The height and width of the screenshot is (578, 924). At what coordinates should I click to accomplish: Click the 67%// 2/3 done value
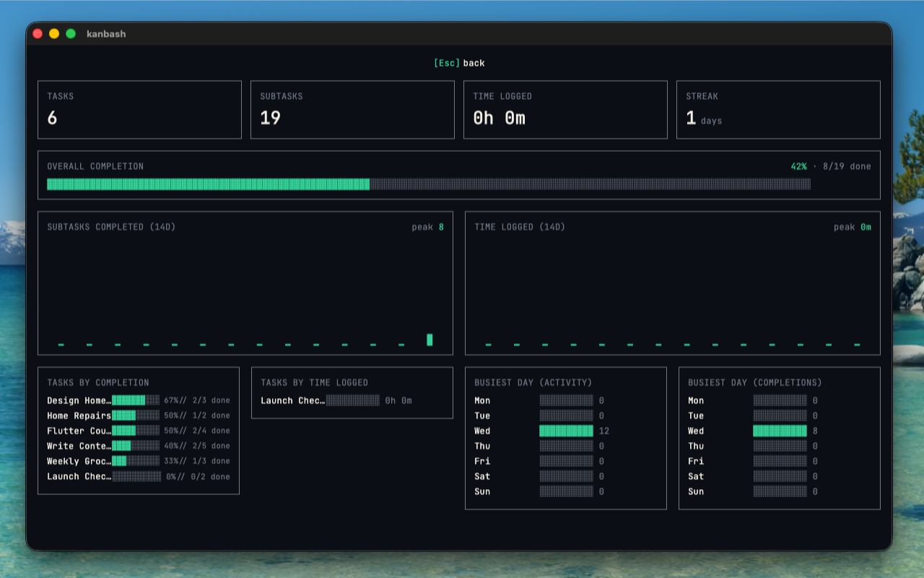pos(197,400)
